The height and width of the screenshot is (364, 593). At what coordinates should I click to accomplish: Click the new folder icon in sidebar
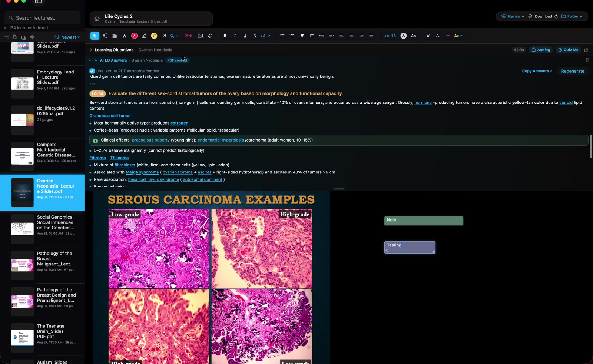(x=6, y=37)
